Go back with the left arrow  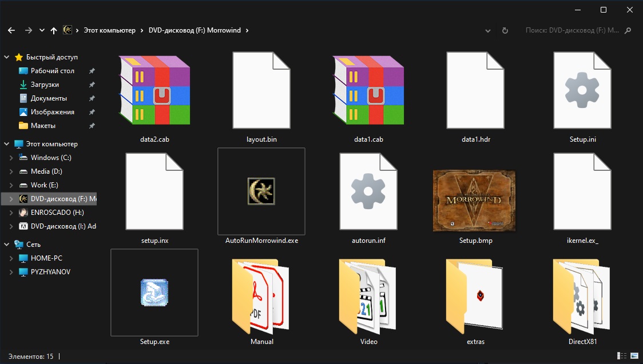pos(11,30)
